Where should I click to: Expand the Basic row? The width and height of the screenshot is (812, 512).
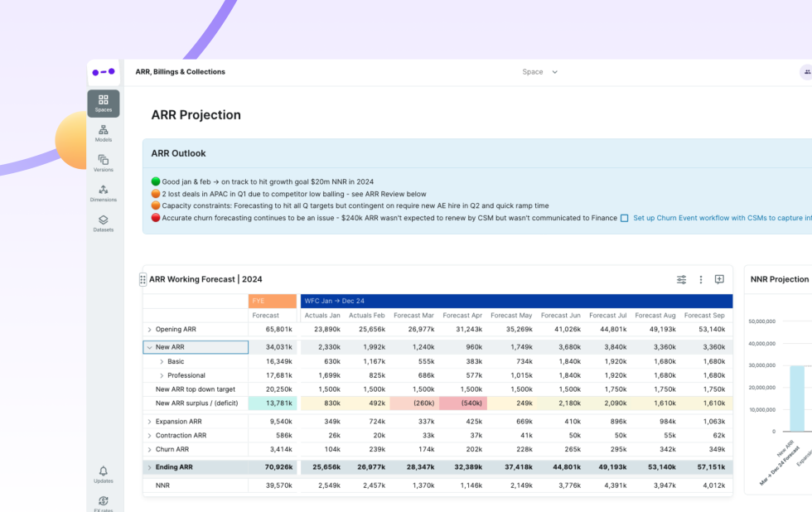(162, 362)
